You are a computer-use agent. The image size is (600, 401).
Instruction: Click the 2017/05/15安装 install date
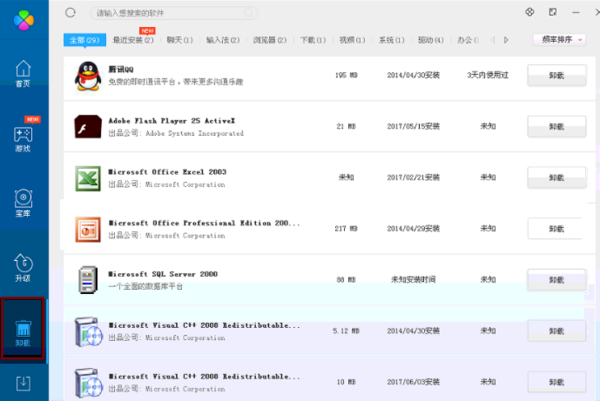[413, 127]
